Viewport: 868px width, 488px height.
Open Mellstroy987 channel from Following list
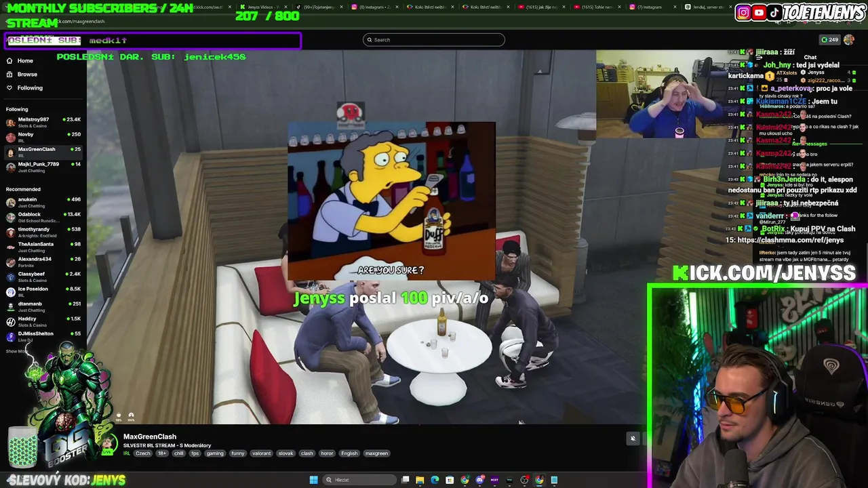click(x=43, y=122)
